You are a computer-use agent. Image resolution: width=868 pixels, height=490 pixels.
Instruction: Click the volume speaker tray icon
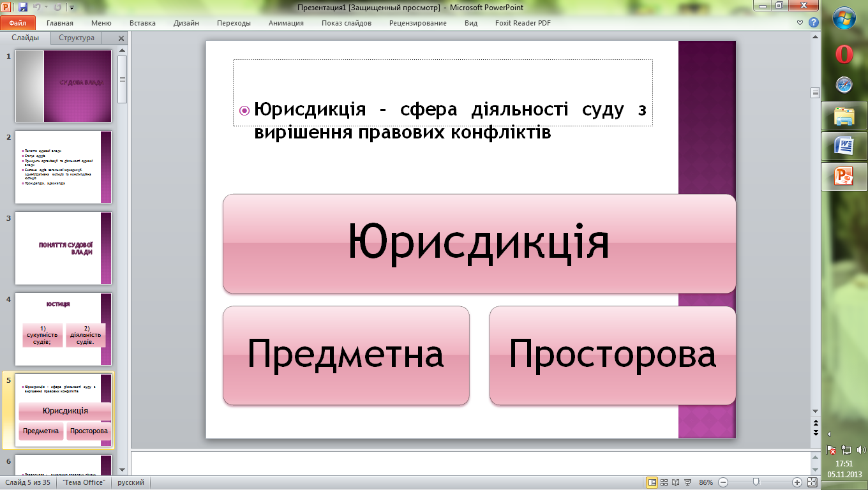pyautogui.click(x=861, y=450)
